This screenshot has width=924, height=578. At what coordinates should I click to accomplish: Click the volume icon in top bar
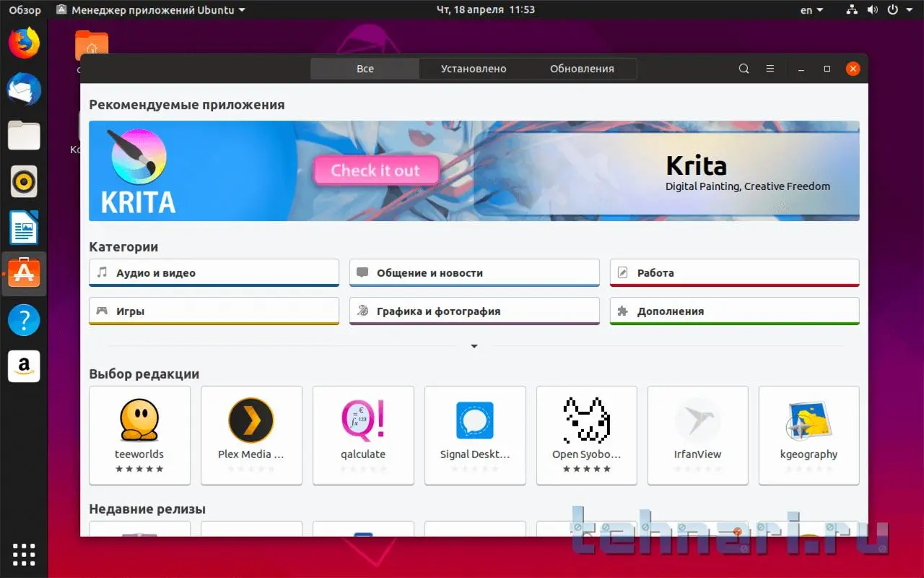coord(873,10)
